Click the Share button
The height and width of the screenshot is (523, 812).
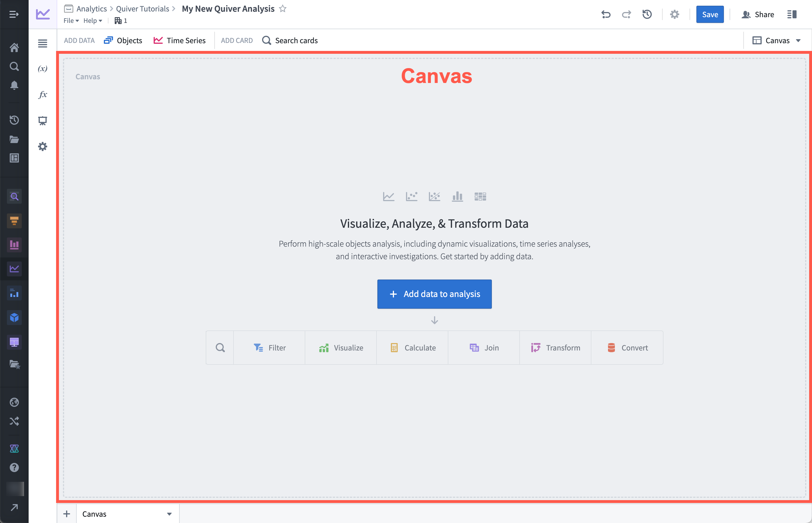pyautogui.click(x=758, y=14)
